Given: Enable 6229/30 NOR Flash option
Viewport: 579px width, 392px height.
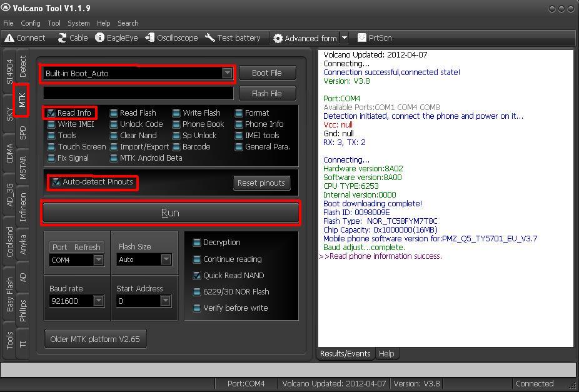Looking at the screenshot, I should tap(197, 291).
